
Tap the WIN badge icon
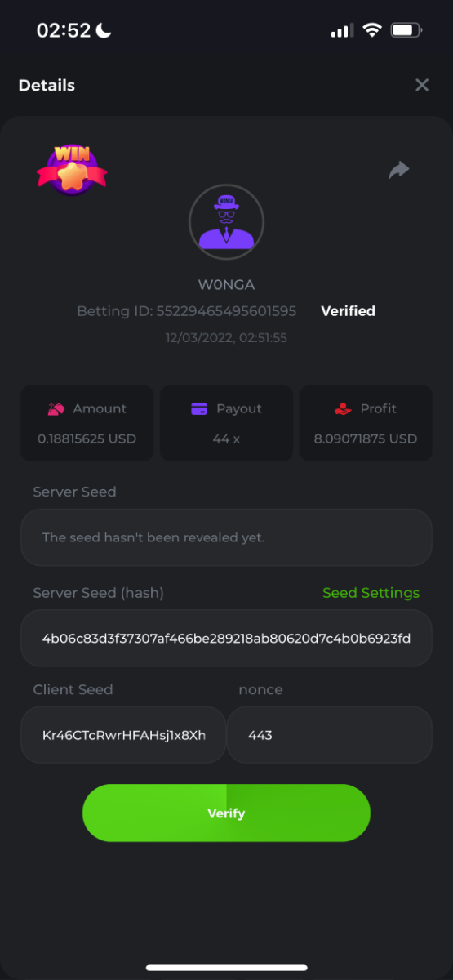(72, 169)
